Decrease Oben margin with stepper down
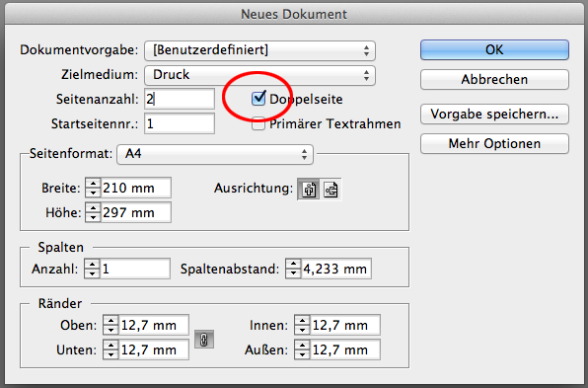Viewport: 588px width, 388px height. (110, 330)
